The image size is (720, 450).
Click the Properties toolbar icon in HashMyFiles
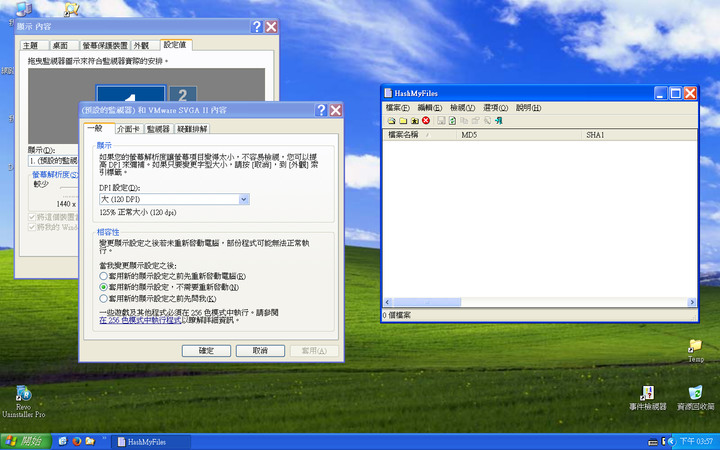[x=475, y=121]
